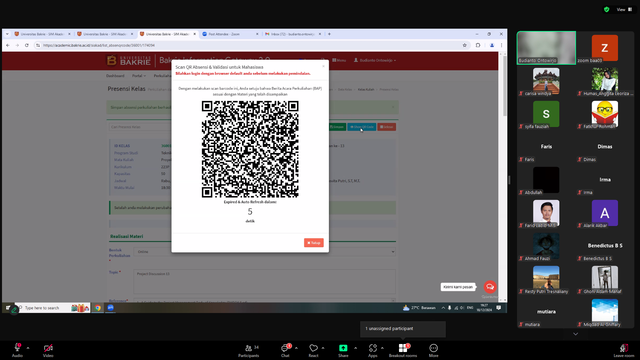
Task: Switch to second Universitas Bakrie browser tab
Action: tap(104, 34)
